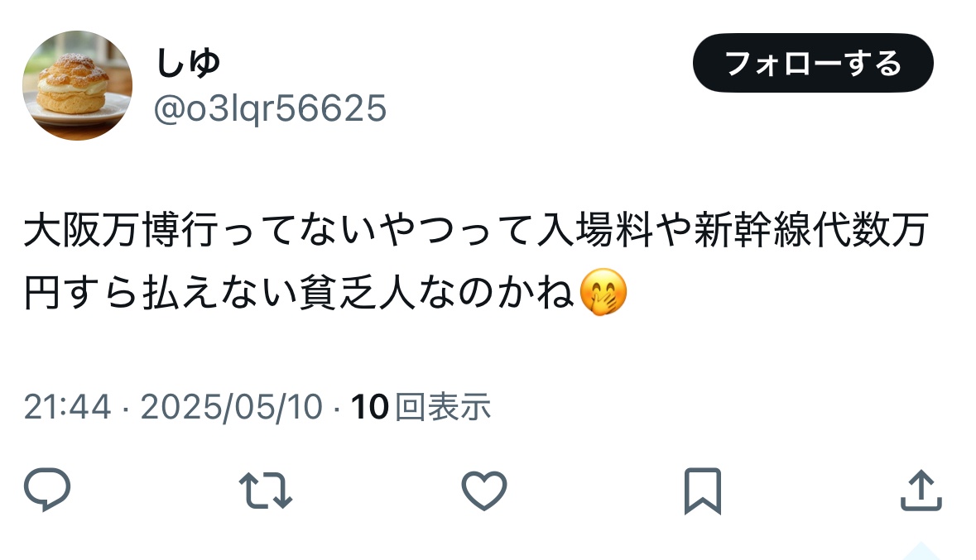Click the word 貧乏人 in the tweet
976x560 pixels.
[x=357, y=293]
